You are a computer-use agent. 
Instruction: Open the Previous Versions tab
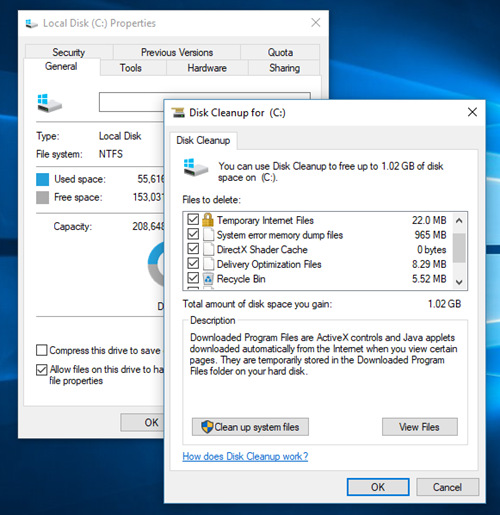(x=177, y=52)
